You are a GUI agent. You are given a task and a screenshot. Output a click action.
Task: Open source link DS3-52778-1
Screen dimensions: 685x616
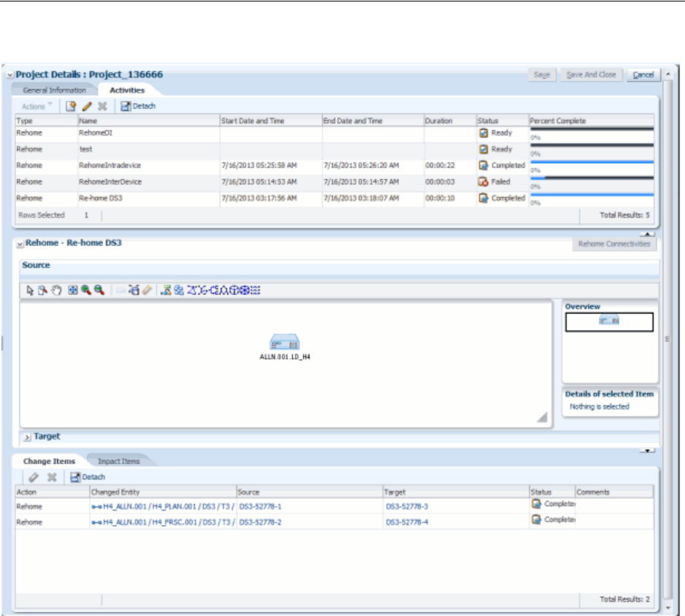(260, 507)
